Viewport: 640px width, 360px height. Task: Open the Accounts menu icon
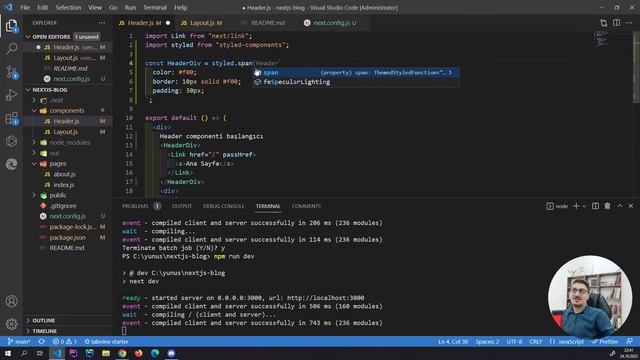coord(11,301)
